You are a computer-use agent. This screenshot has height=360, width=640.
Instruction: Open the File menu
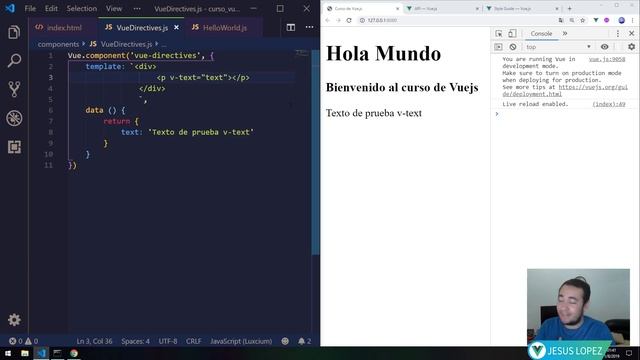coord(30,8)
